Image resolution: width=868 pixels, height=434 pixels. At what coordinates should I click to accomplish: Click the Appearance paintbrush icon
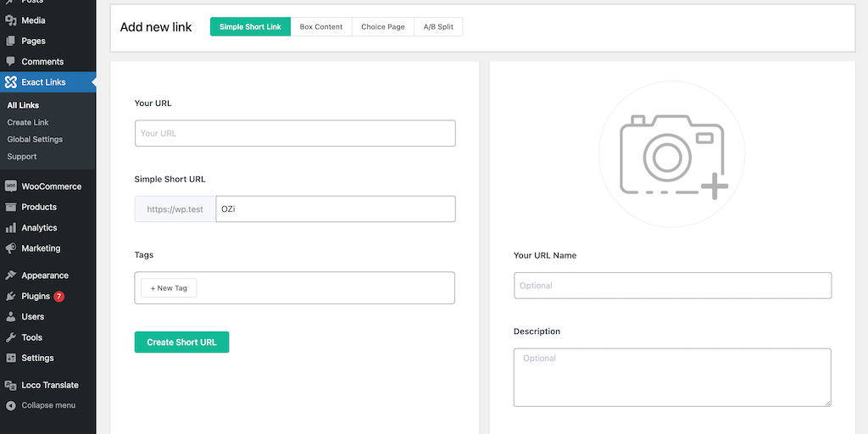(x=10, y=275)
